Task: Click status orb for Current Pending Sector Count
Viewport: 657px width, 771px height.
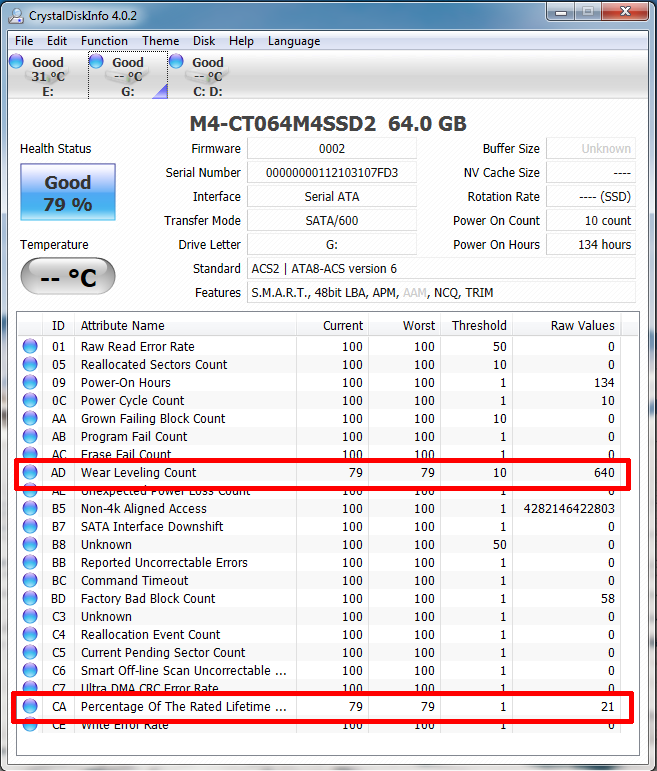Action: tap(30, 652)
